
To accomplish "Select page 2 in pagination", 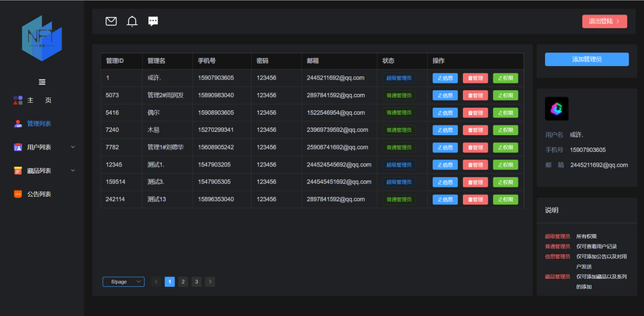I will click(x=184, y=281).
